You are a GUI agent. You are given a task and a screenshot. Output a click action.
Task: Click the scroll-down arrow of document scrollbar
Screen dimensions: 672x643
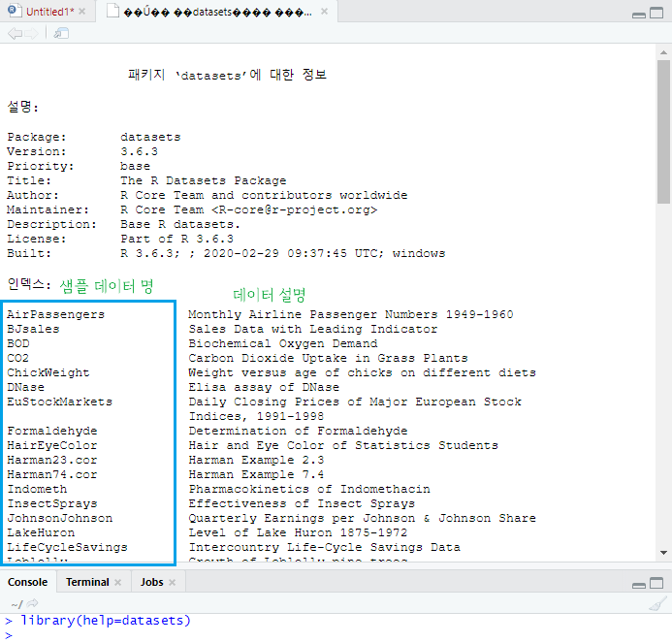tap(663, 553)
